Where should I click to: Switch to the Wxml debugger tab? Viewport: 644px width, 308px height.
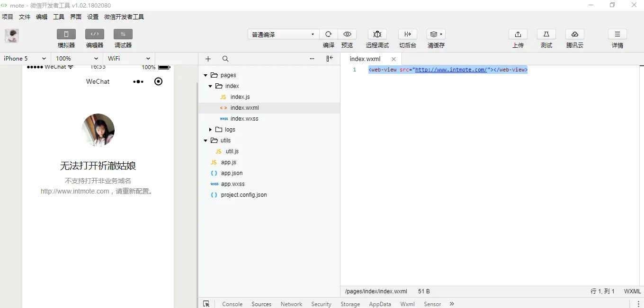coord(407,304)
